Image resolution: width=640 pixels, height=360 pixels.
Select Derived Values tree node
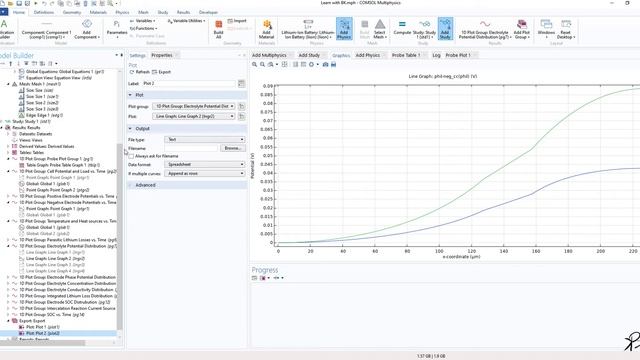(x=43, y=146)
